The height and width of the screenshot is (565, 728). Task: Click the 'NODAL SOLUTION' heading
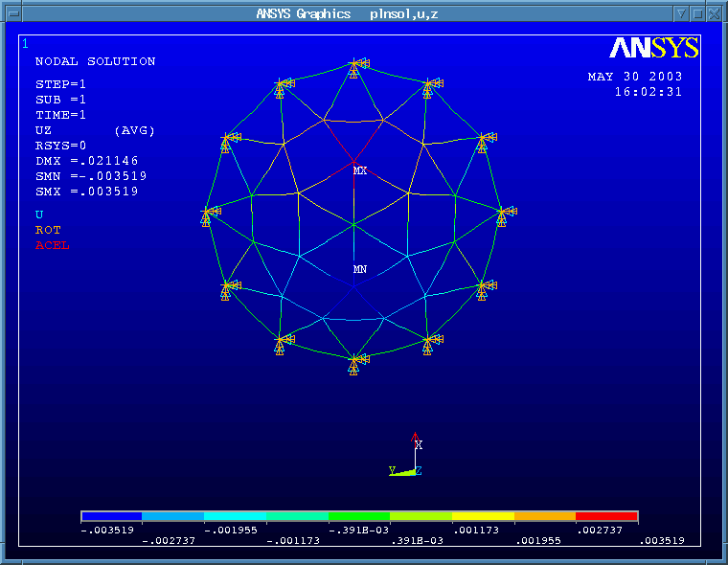95,61
